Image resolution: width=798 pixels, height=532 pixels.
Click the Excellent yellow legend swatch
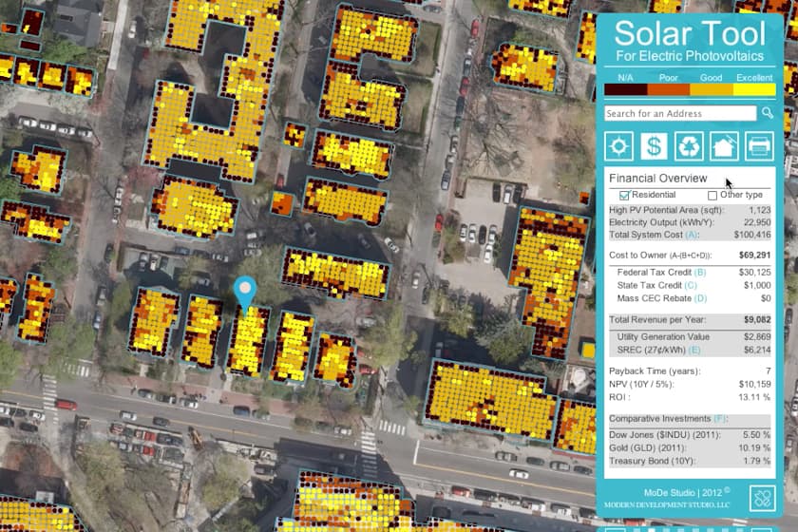[x=754, y=91]
